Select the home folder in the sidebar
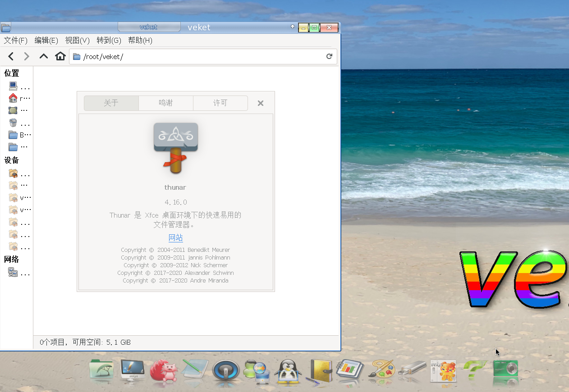 point(14,98)
